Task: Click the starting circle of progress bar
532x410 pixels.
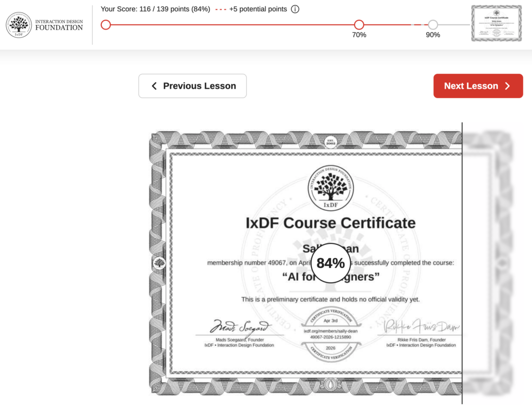Action: (x=106, y=24)
